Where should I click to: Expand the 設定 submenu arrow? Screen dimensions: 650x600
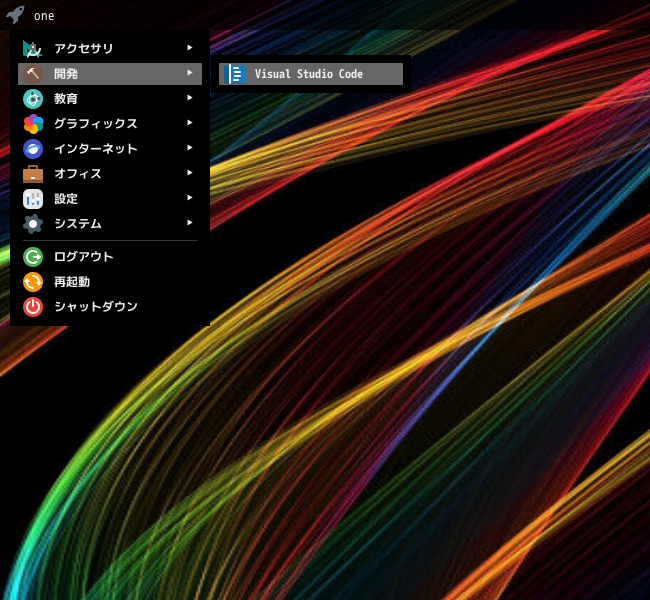coord(189,197)
